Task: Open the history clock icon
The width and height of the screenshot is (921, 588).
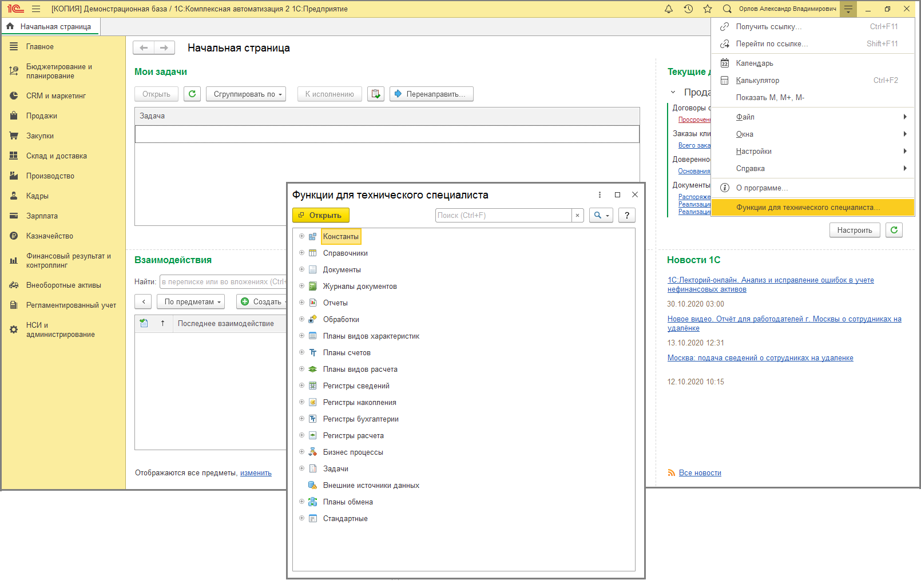Action: 688,9
